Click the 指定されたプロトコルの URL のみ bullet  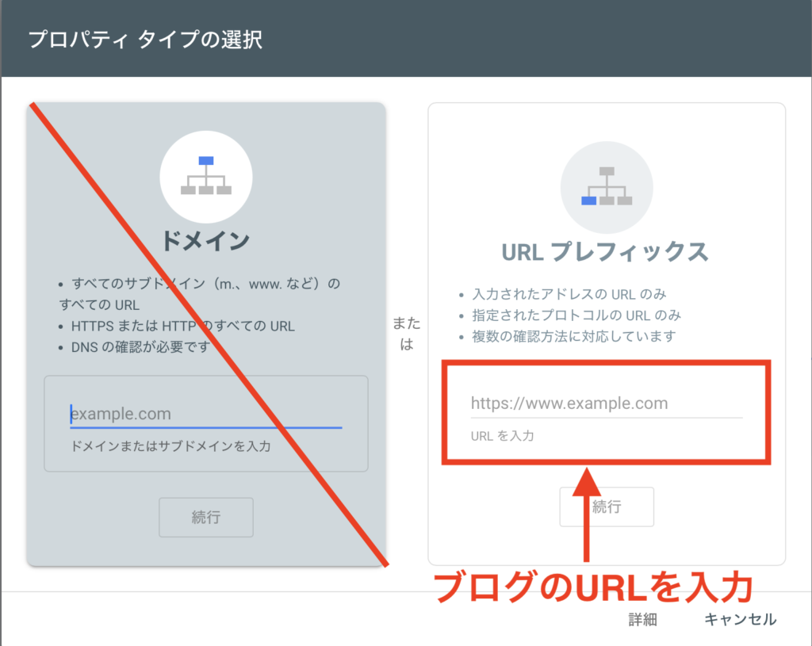coord(576,315)
